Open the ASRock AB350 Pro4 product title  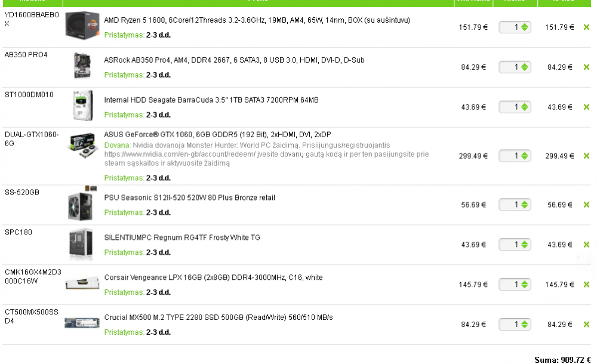(234, 60)
